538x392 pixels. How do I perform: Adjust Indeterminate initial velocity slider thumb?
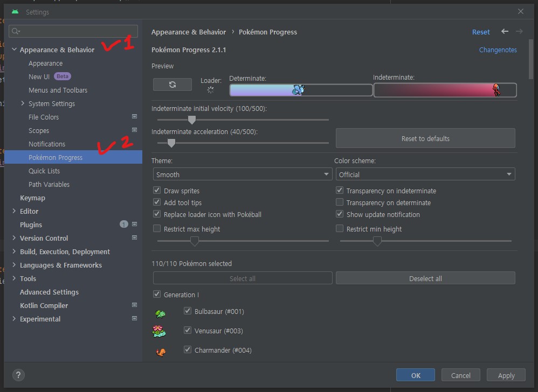point(192,120)
